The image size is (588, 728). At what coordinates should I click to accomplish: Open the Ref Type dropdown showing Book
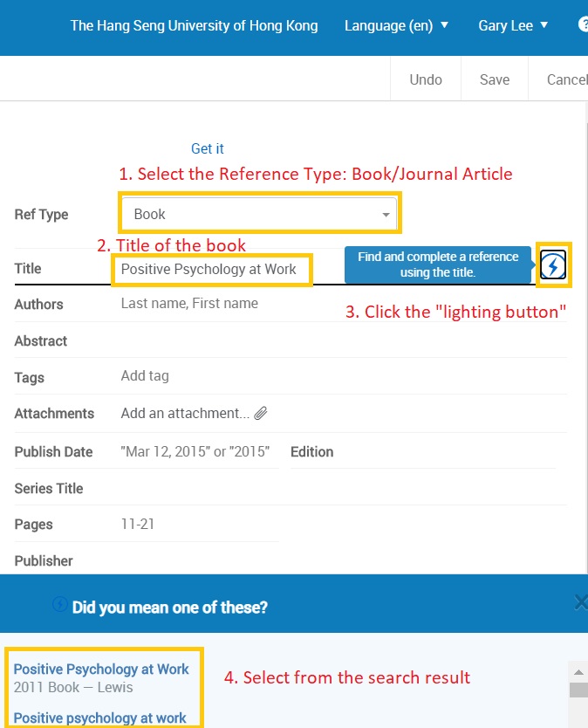tap(259, 214)
